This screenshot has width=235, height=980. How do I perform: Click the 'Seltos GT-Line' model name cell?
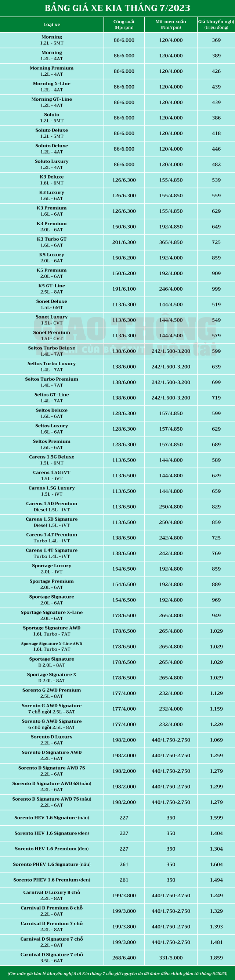pos(52,398)
